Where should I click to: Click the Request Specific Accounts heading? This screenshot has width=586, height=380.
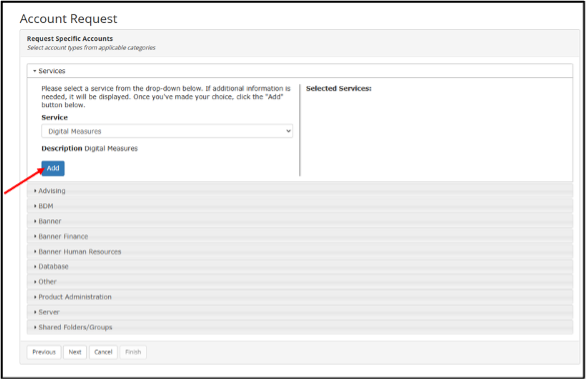pos(70,38)
